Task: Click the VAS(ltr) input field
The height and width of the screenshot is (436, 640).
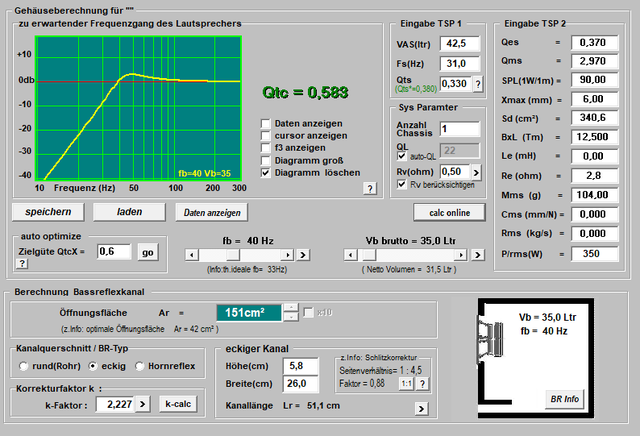Action: [x=458, y=44]
